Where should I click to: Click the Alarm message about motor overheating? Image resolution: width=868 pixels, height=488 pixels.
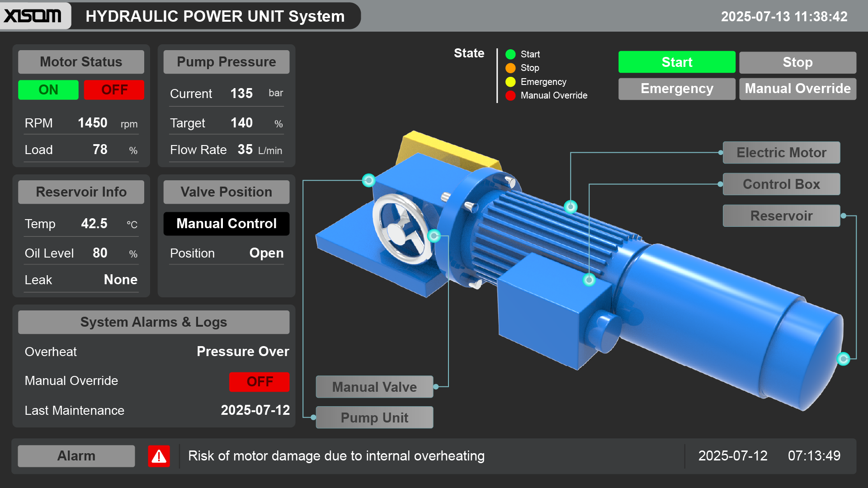pos(336,456)
